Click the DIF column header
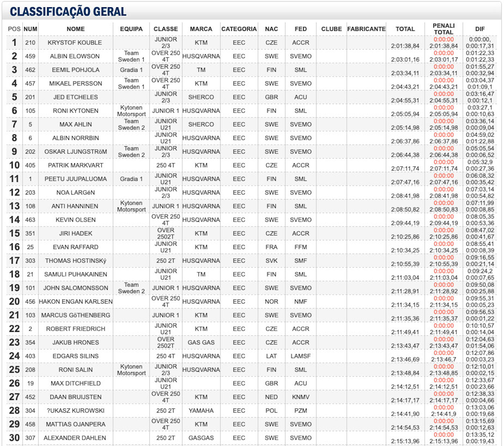This screenshot has height=446, width=504. (x=480, y=29)
